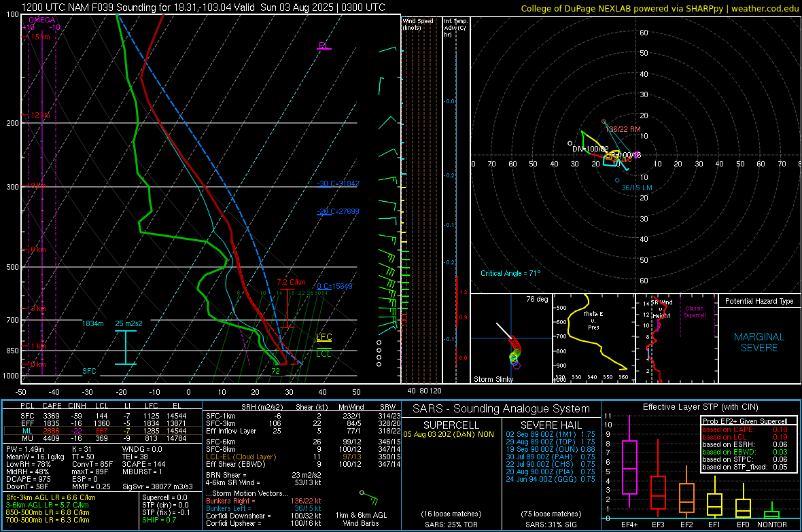
Task: Click the '76 deg' Storm Slinky value
Action: click(x=537, y=299)
